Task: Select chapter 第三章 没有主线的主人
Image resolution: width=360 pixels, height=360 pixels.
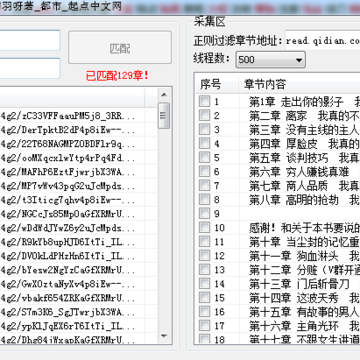Action: (304, 129)
